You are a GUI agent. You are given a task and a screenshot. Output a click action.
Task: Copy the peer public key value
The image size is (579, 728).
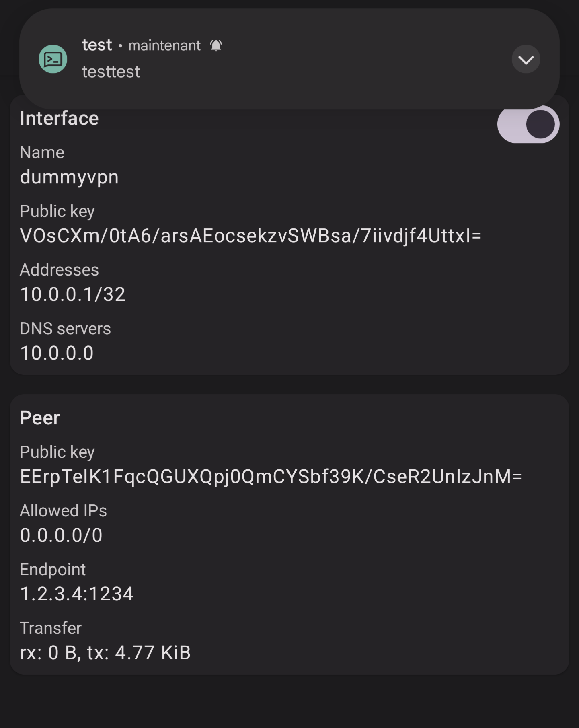271,477
